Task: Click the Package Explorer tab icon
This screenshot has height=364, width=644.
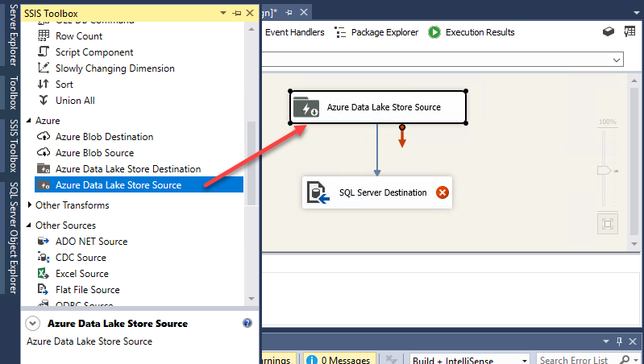Action: pyautogui.click(x=340, y=32)
